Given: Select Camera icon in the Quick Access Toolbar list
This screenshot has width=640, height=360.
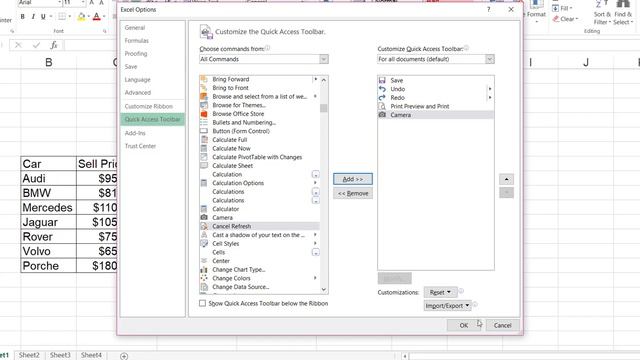Looking at the screenshot, I should click(x=382, y=115).
